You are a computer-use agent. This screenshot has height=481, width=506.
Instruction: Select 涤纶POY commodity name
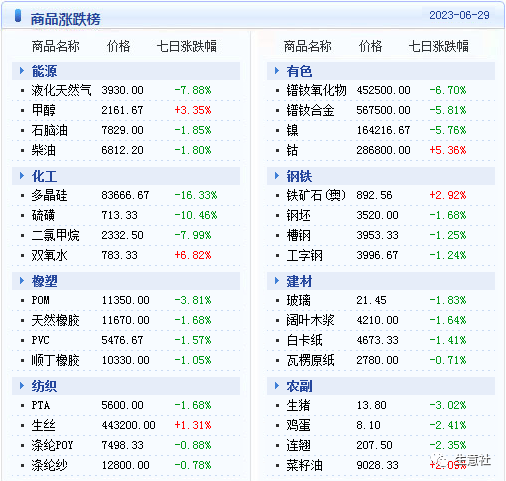pos(52,445)
